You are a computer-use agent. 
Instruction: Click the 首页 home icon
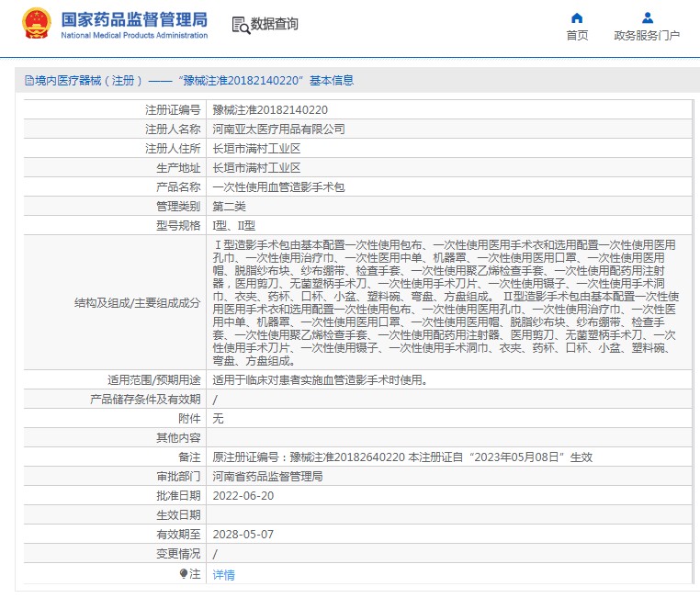pyautogui.click(x=577, y=18)
